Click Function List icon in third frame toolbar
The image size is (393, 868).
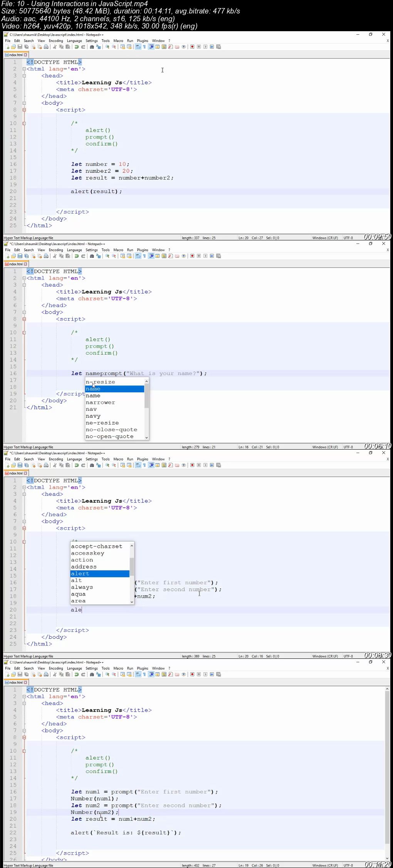point(170,465)
